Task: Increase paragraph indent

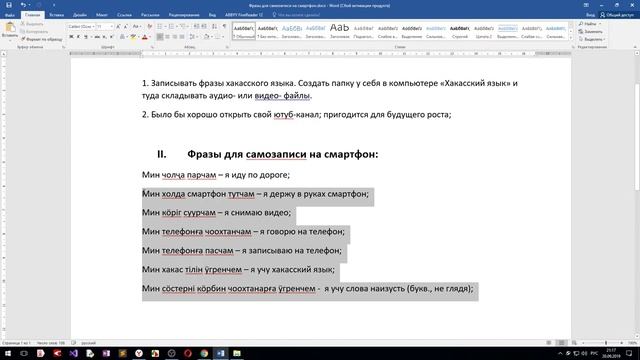Action: 204,27
